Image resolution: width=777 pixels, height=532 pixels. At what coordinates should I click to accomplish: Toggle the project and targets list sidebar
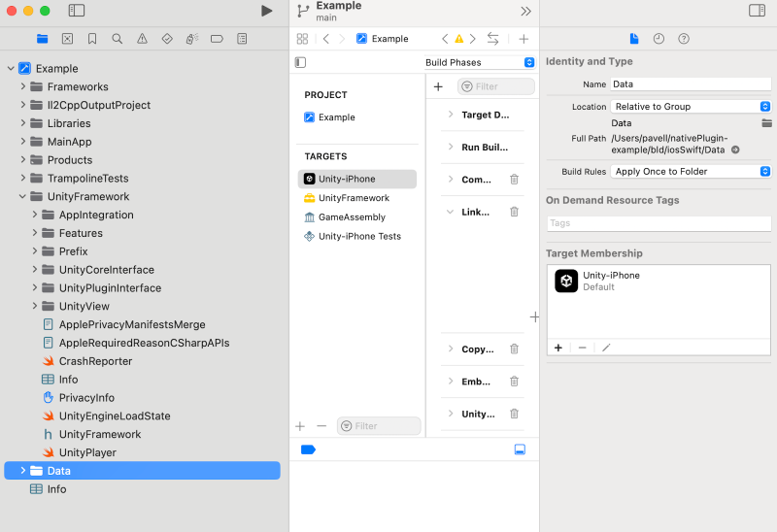click(x=300, y=62)
